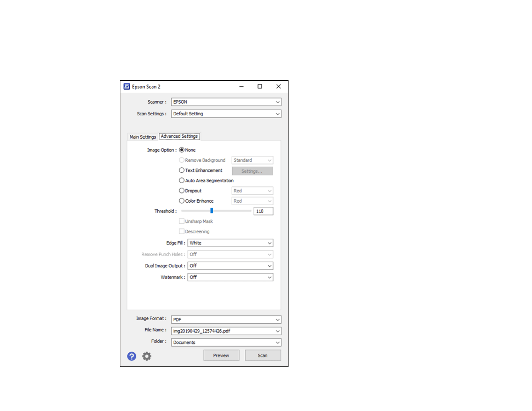The width and height of the screenshot is (532, 411).
Task: Open the File Name dropdown
Action: coord(226,331)
